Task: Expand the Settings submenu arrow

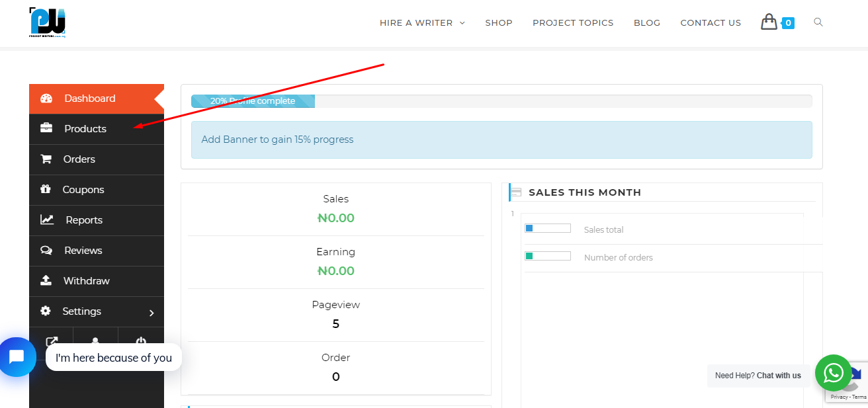Action: [152, 313]
